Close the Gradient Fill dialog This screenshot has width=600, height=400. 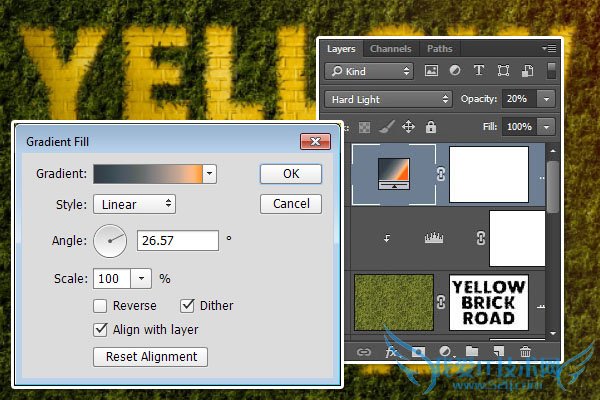coord(315,141)
